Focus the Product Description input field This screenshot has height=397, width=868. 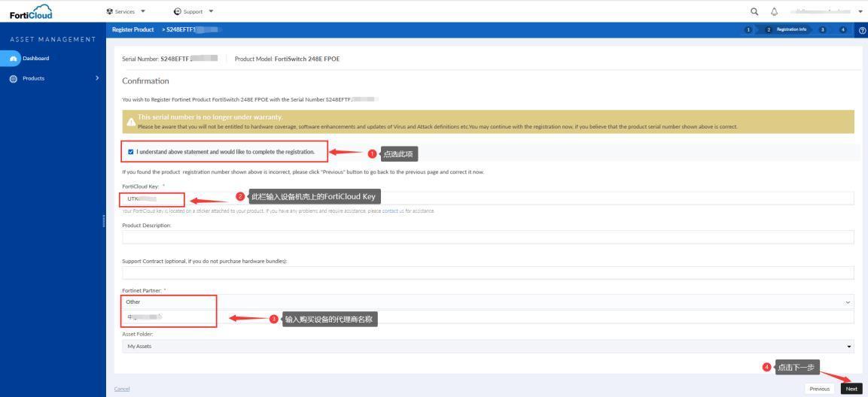point(487,237)
